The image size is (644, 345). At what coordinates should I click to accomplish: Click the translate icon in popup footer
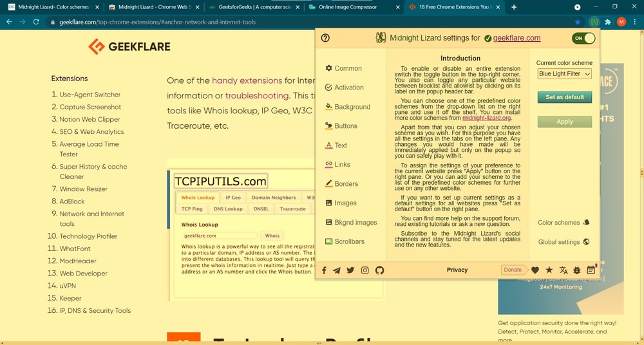[x=563, y=270]
